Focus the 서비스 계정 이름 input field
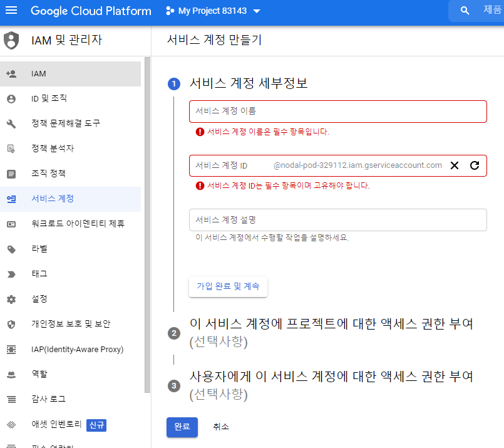 [x=338, y=112]
